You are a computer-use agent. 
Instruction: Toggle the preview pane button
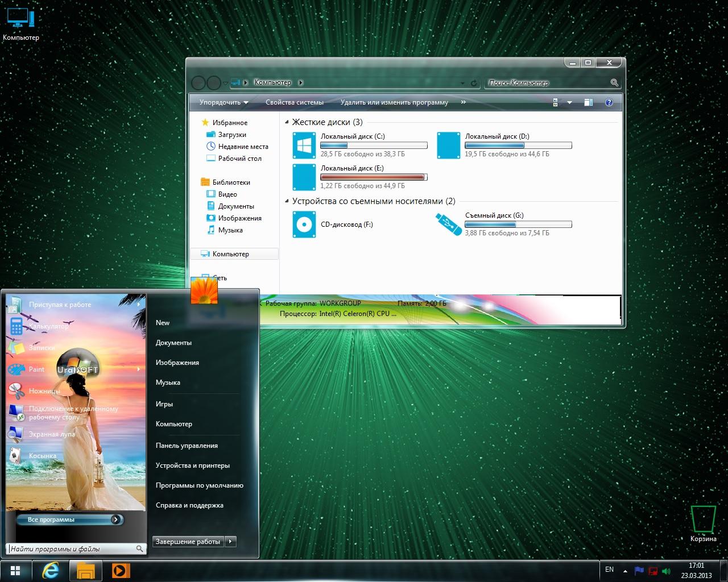click(x=589, y=103)
